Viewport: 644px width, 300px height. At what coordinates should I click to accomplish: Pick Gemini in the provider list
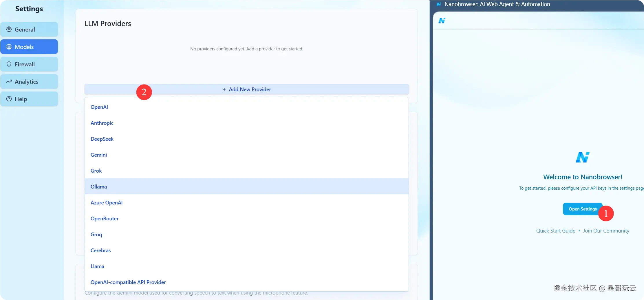point(247,155)
